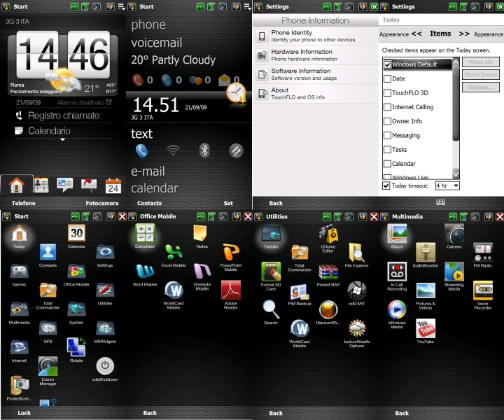Switch to Appearance tab via >> arrow
504x420 pixels.
click(x=464, y=34)
